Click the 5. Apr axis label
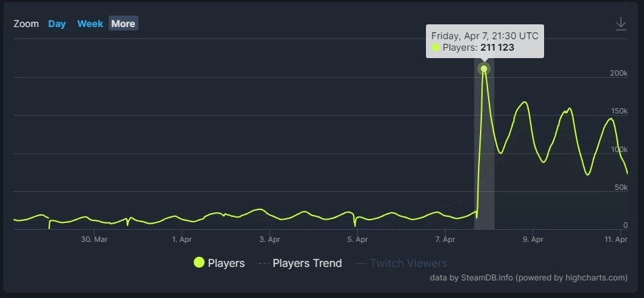 coord(357,239)
